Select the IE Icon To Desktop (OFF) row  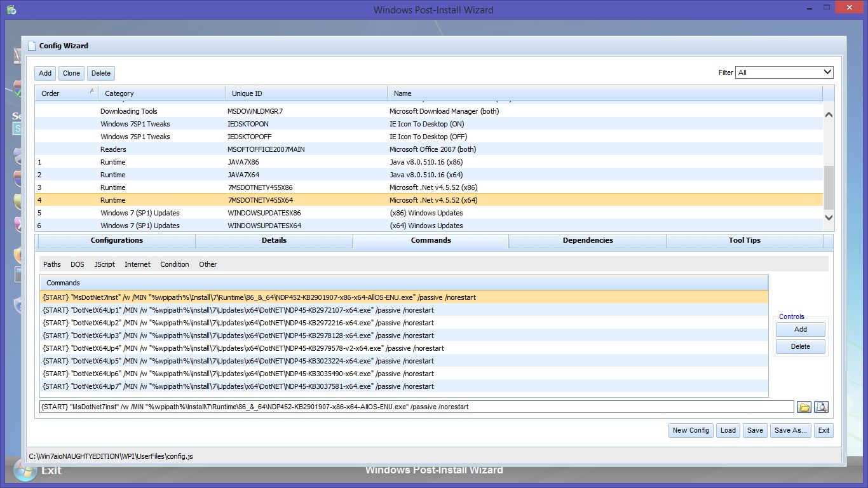429,137
